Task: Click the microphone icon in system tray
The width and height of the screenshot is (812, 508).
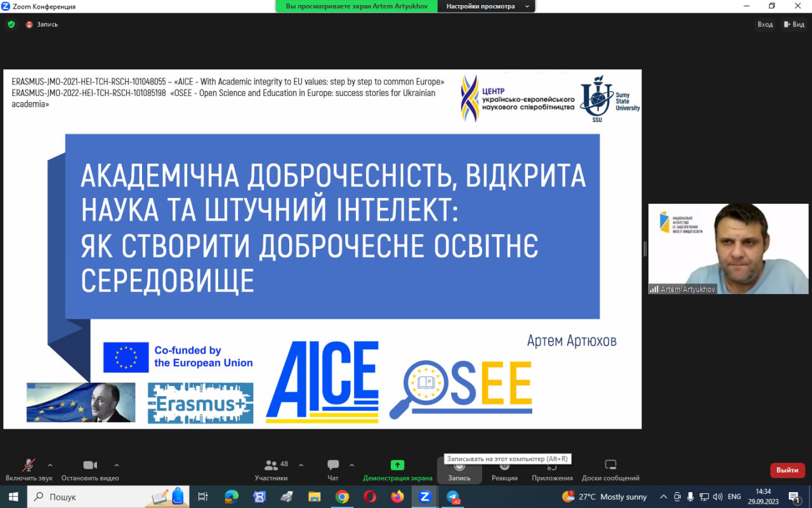Action: click(690, 497)
